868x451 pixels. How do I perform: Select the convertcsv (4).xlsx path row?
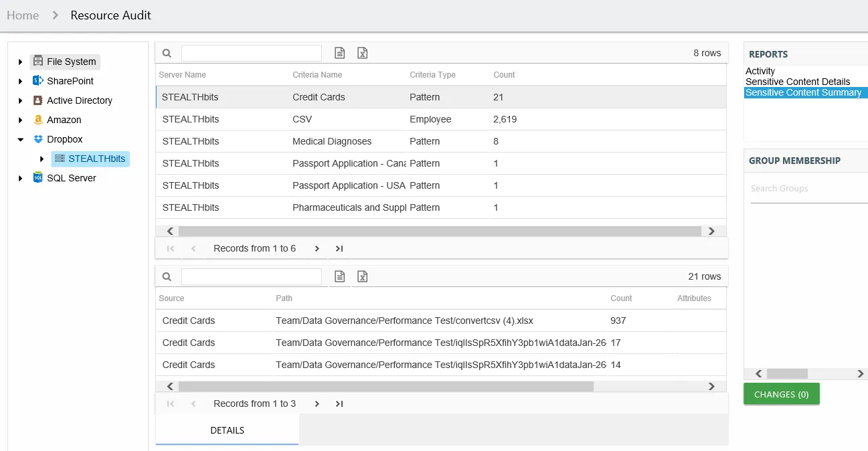coord(441,321)
